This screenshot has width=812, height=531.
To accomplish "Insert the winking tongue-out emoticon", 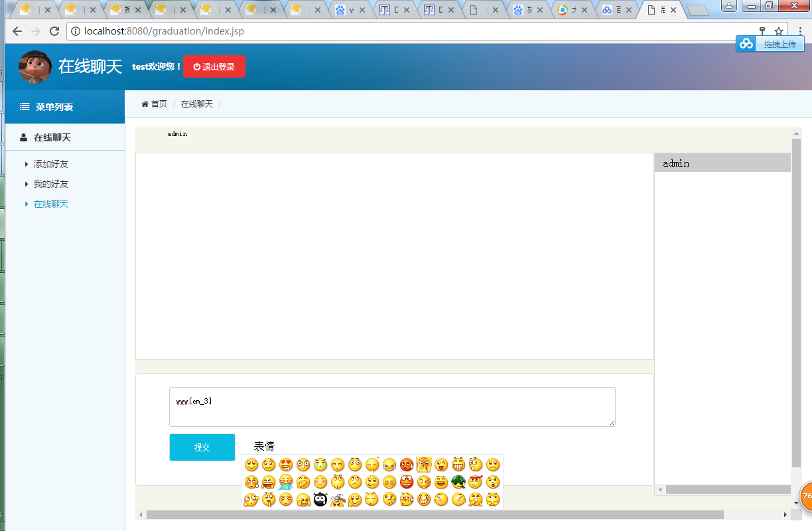I will pyautogui.click(x=441, y=465).
